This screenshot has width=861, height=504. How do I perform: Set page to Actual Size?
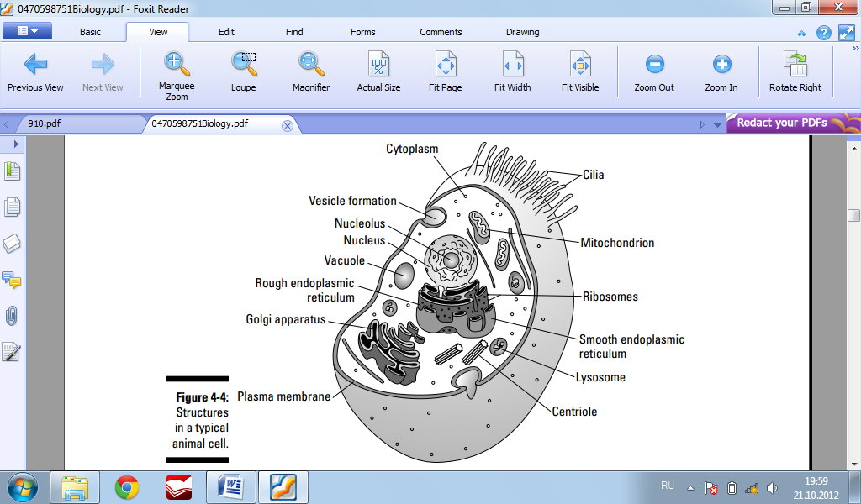pos(378,72)
